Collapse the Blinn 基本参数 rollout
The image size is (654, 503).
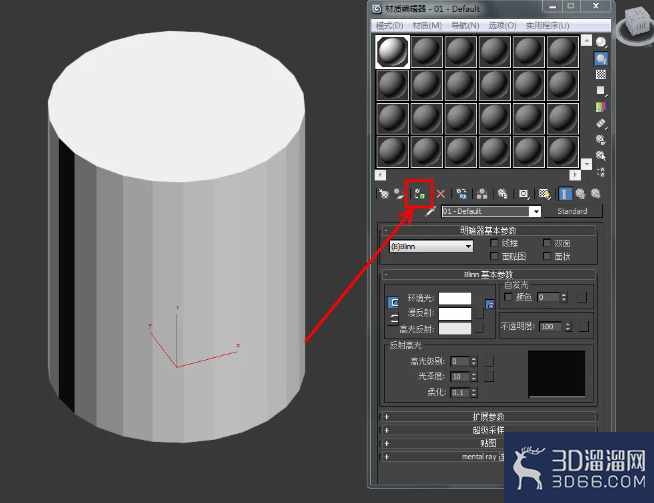click(x=488, y=274)
